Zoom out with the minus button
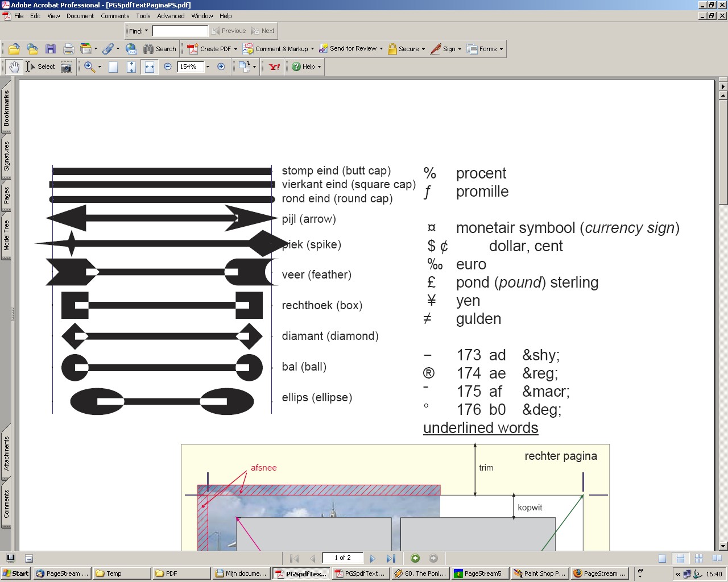This screenshot has width=728, height=582. (168, 67)
